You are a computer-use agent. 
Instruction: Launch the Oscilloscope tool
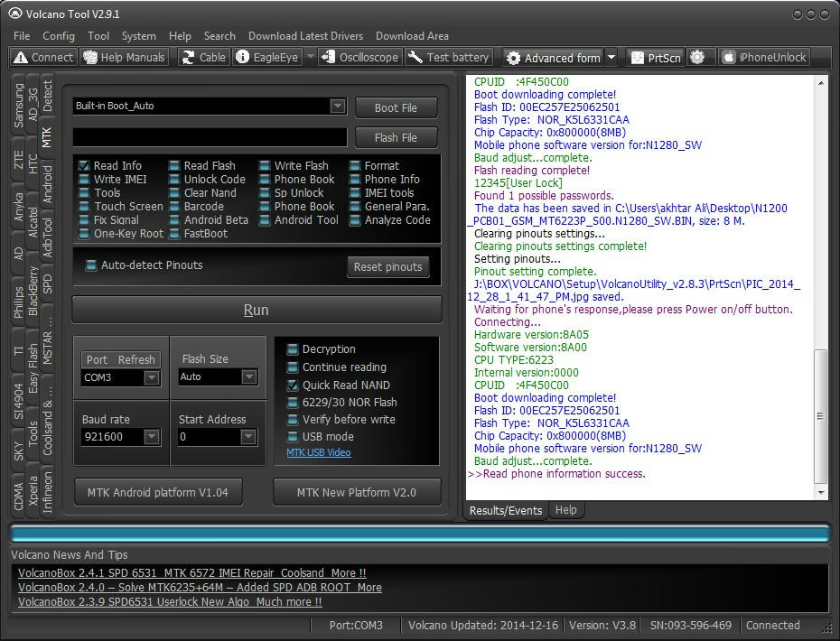tap(360, 57)
